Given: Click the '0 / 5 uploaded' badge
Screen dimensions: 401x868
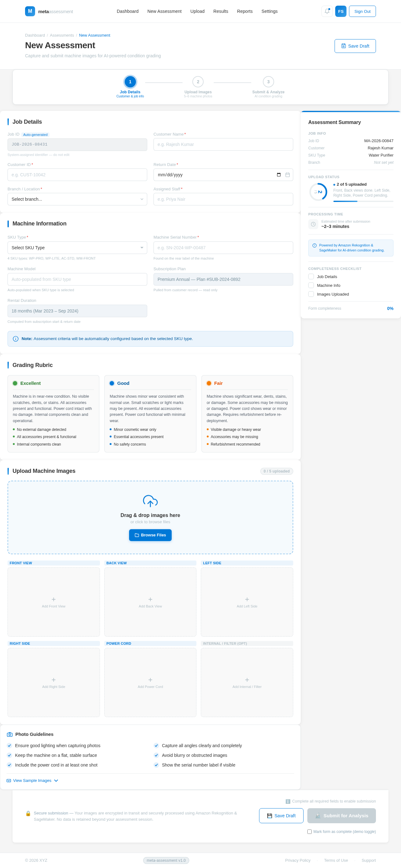Looking at the screenshot, I should click(x=277, y=471).
